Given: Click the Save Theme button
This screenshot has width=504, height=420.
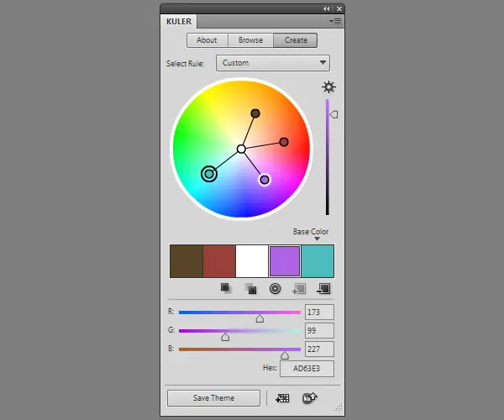Looking at the screenshot, I should (213, 398).
